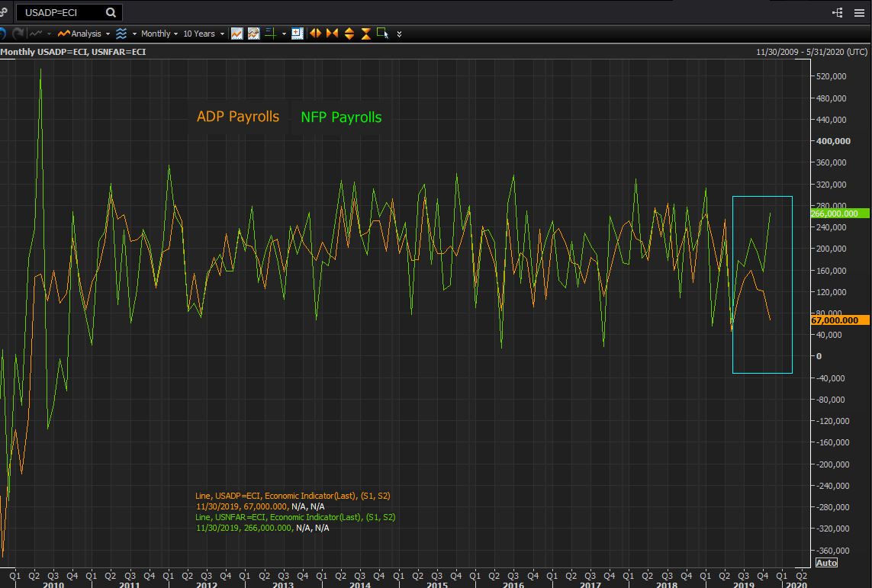Viewport: 872px width, 588px height.
Task: Toggle the Auto scale button
Action: click(x=826, y=563)
